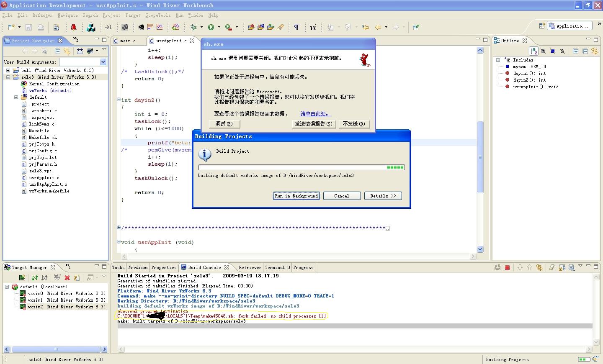Viewport: 603px width, 364px height.
Task: Terminate build with red stop icon
Action: point(508,267)
